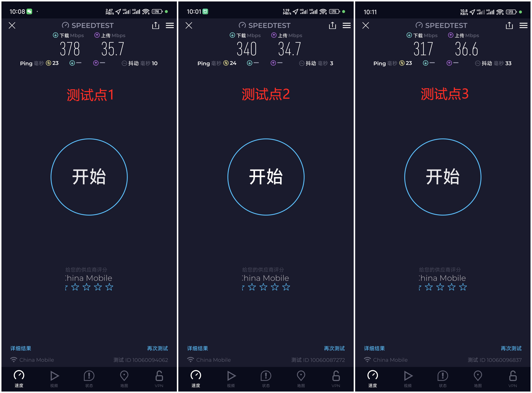Open hamburger menu in 测试点3 screenshot
Image resolution: width=532 pixels, height=393 pixels.
coord(523,25)
